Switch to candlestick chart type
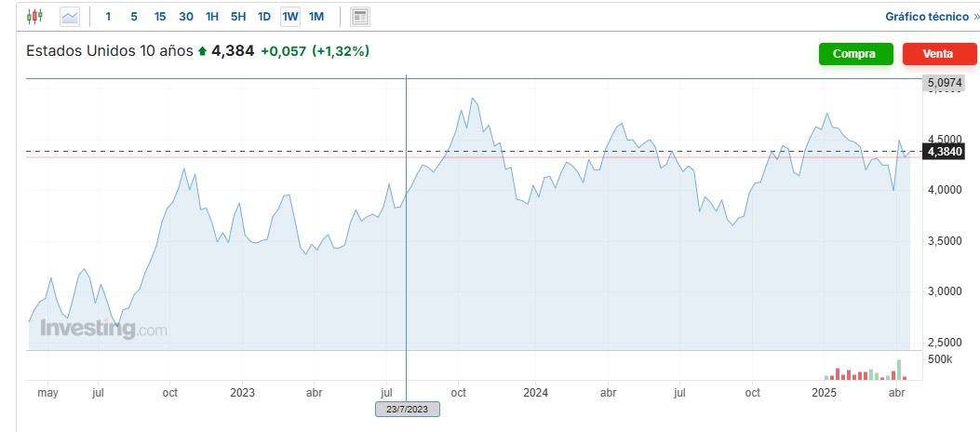Image resolution: width=980 pixels, height=432 pixels. point(35,17)
